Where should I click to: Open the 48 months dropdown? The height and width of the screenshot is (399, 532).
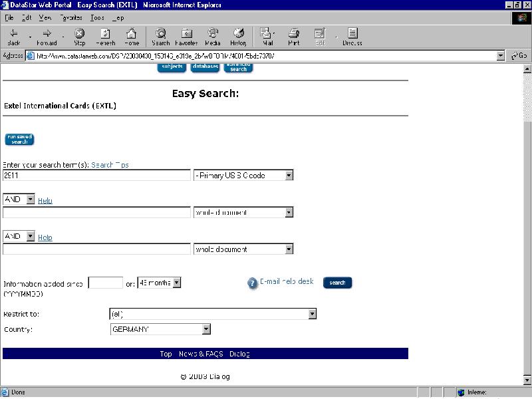point(177,283)
